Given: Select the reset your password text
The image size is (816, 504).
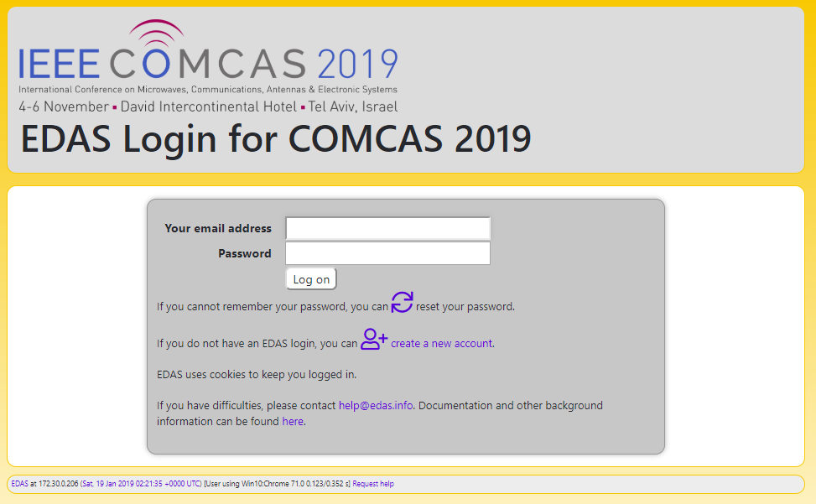Looking at the screenshot, I should [x=465, y=306].
